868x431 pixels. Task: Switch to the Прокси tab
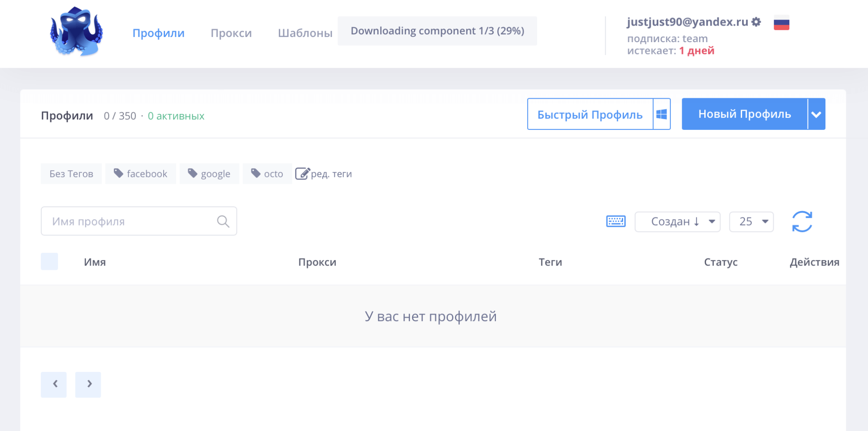[231, 33]
